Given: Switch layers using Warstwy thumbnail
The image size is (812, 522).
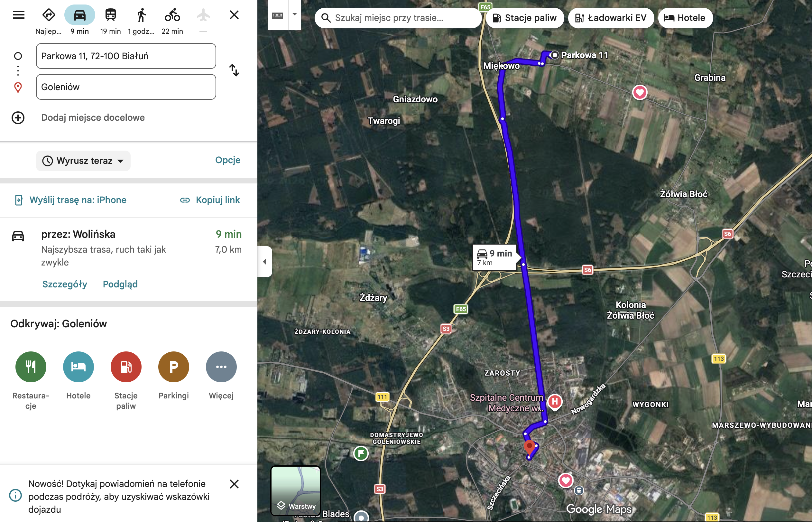Looking at the screenshot, I should click(296, 490).
